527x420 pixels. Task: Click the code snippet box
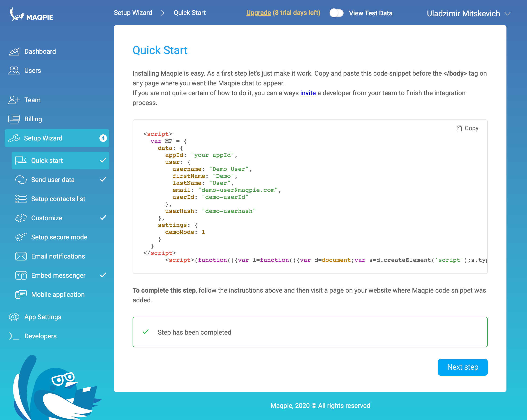(310, 197)
